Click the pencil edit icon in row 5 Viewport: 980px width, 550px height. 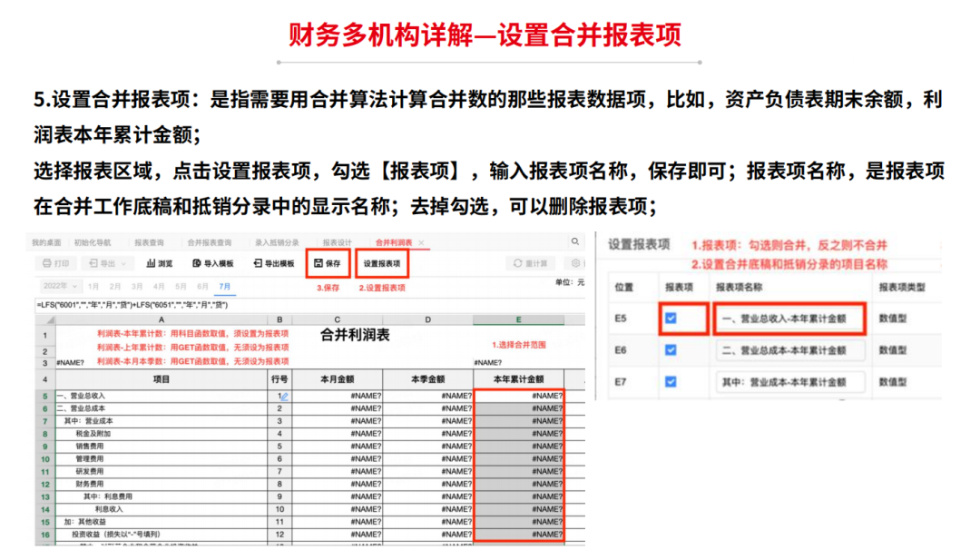[283, 397]
